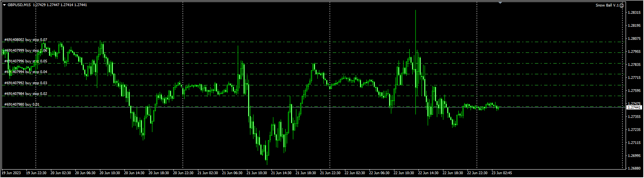Click the chart shift triangle marker at top
Viewport: 644px width, 178px height.
pyautogui.click(x=500, y=3)
